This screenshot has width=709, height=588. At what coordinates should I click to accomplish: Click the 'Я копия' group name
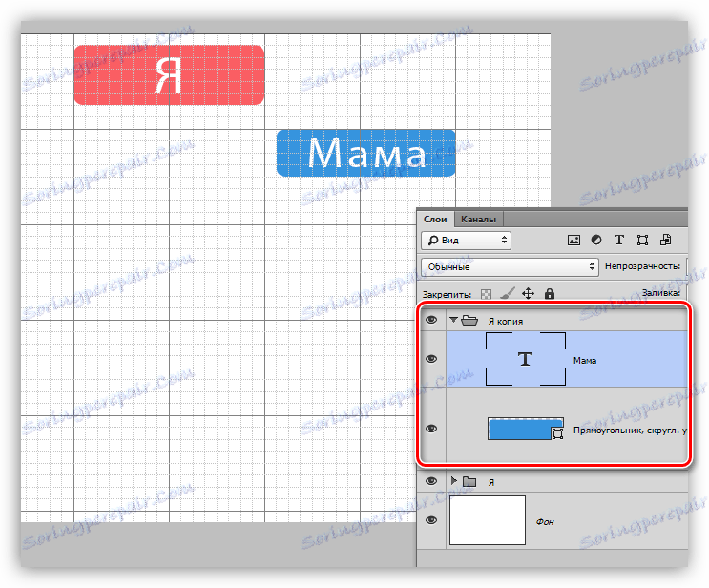[506, 322]
